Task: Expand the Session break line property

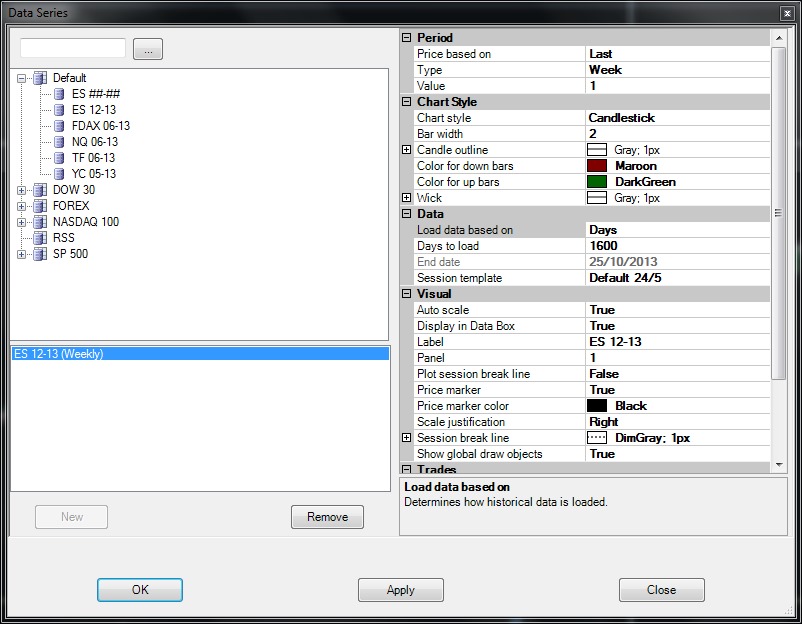Action: pyautogui.click(x=407, y=437)
